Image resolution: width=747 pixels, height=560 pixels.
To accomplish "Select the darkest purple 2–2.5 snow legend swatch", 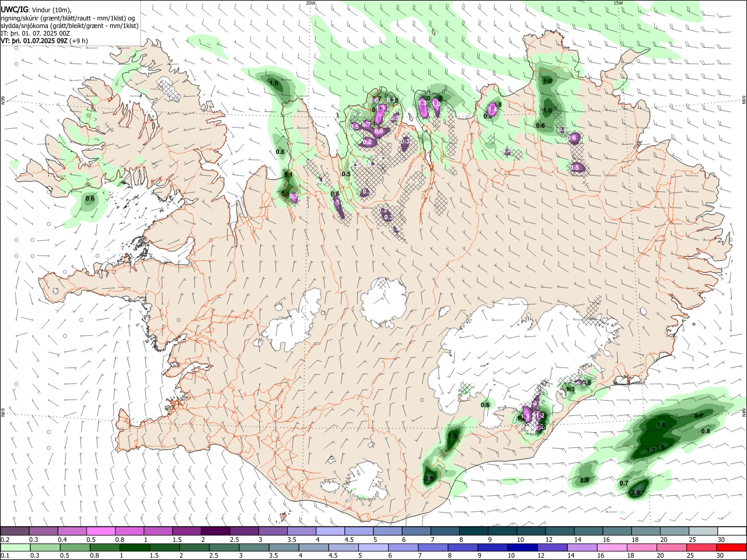I will pos(215,531).
